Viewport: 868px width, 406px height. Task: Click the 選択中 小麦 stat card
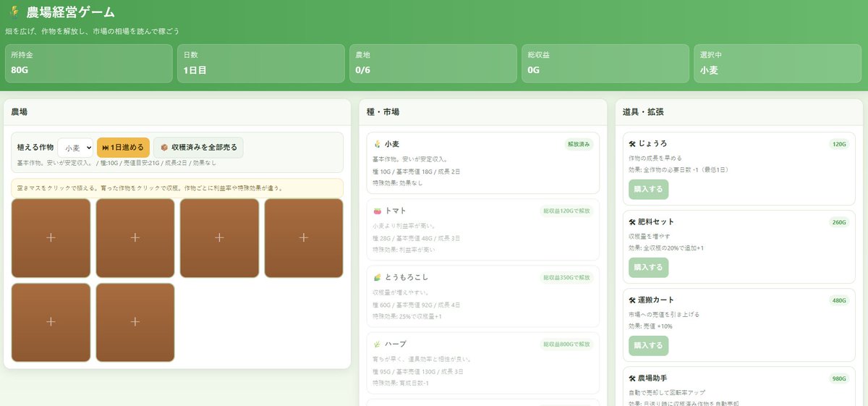[x=778, y=63]
